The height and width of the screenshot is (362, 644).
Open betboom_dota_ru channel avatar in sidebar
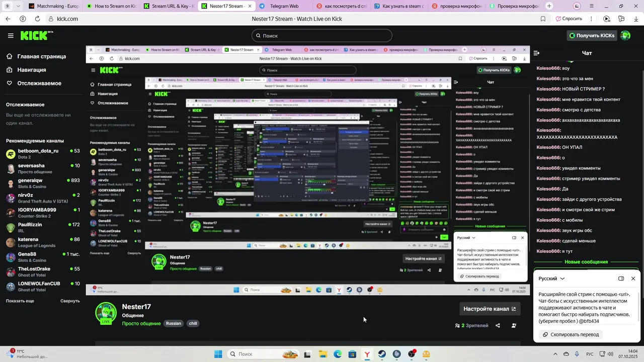coord(11,154)
